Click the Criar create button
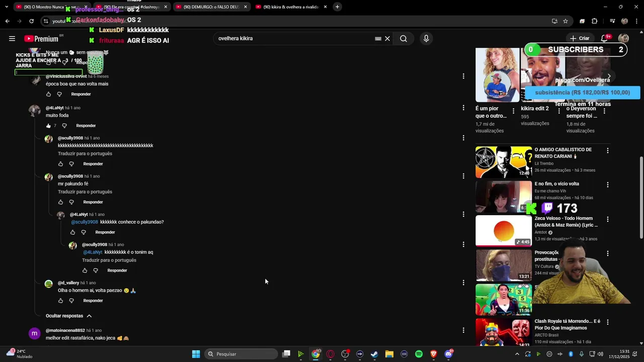Viewport: 644px width, 362px height. pos(579,39)
